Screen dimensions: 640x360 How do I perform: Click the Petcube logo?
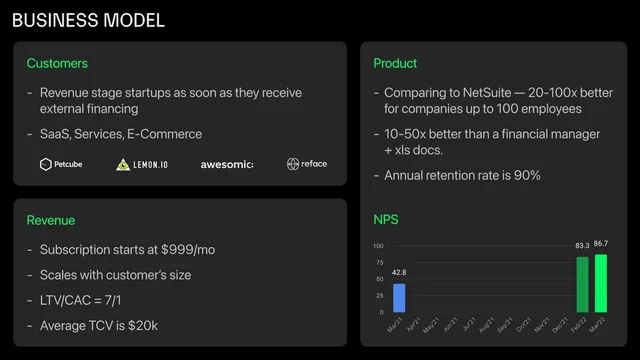(61, 164)
